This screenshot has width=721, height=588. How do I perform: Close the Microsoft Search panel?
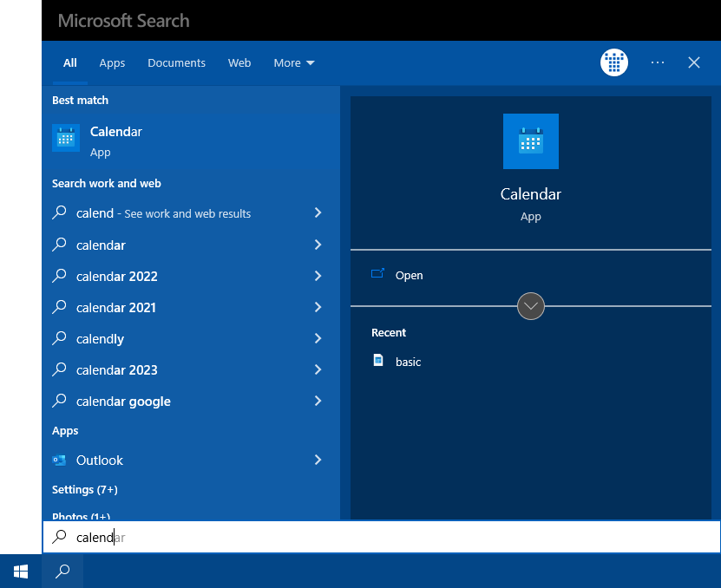point(694,62)
